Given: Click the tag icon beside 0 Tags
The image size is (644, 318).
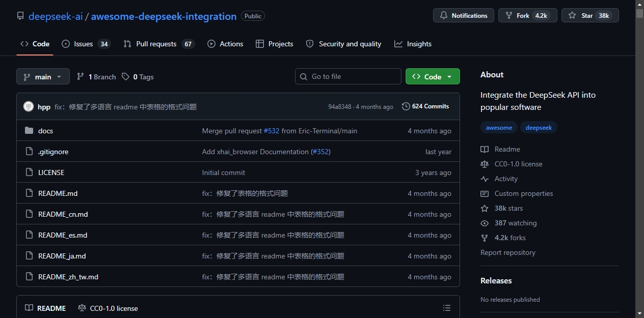Looking at the screenshot, I should coord(125,76).
